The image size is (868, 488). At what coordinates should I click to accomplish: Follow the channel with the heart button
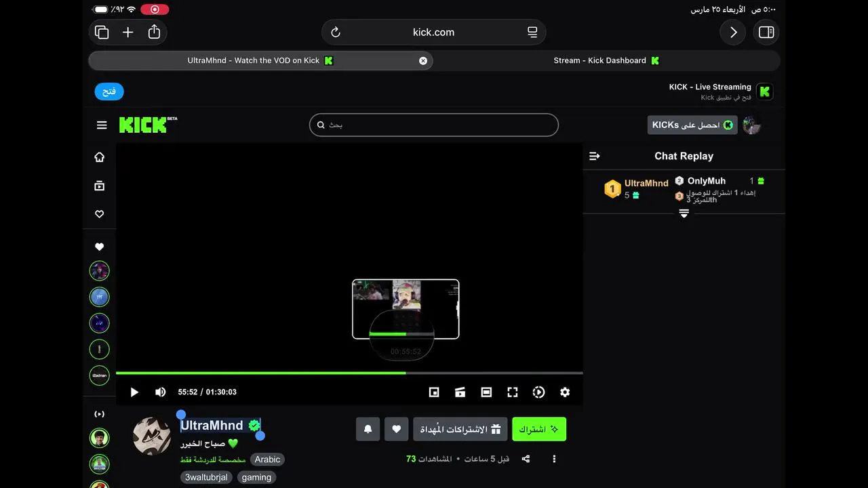pos(397,429)
